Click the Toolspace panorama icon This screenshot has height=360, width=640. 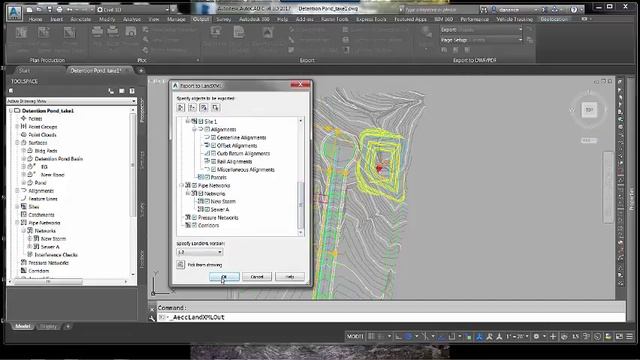coord(122,91)
